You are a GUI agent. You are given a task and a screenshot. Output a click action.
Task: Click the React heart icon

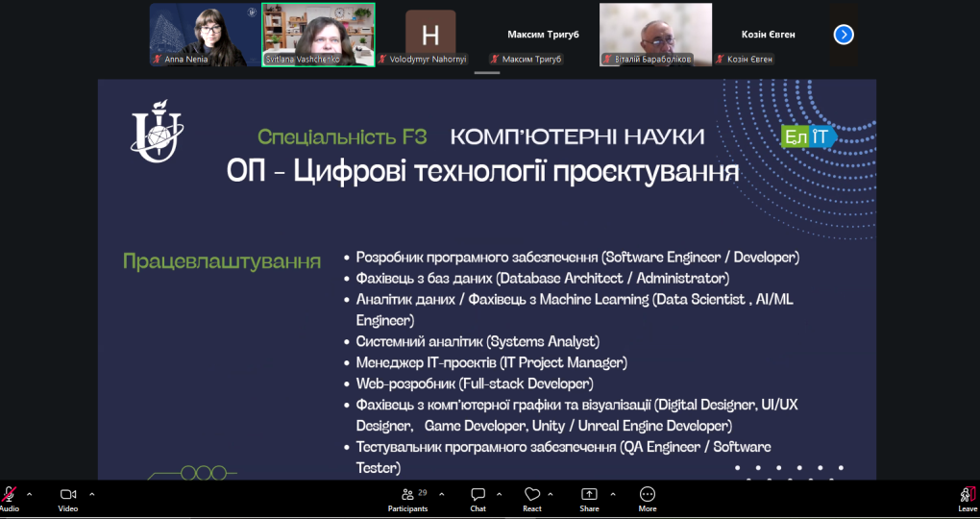(x=532, y=496)
